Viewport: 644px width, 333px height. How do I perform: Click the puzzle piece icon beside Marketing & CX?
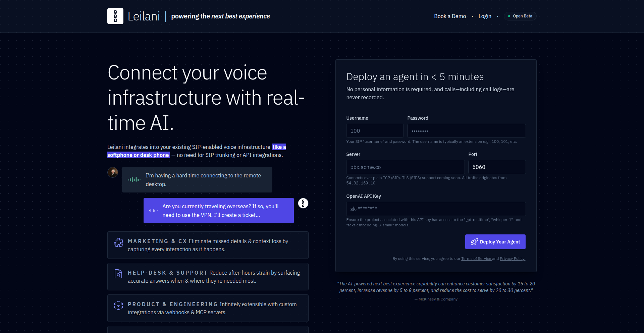[118, 242]
